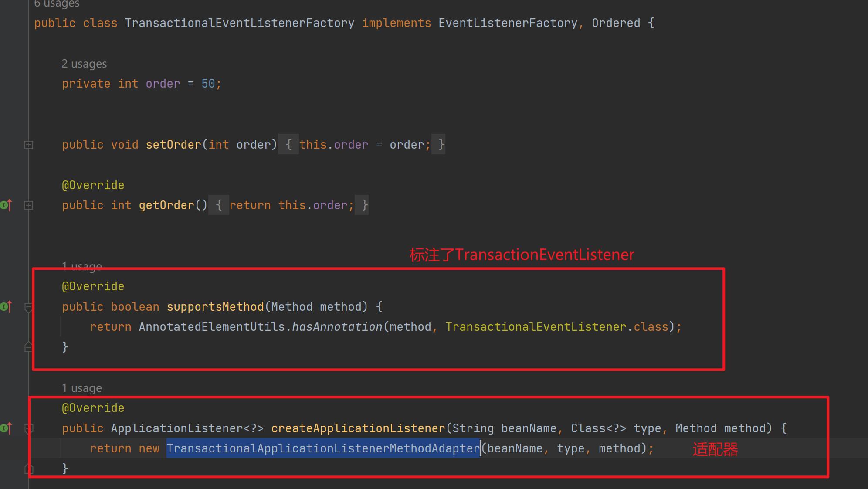Expand the folded getOrder method body

pyautogui.click(x=29, y=205)
